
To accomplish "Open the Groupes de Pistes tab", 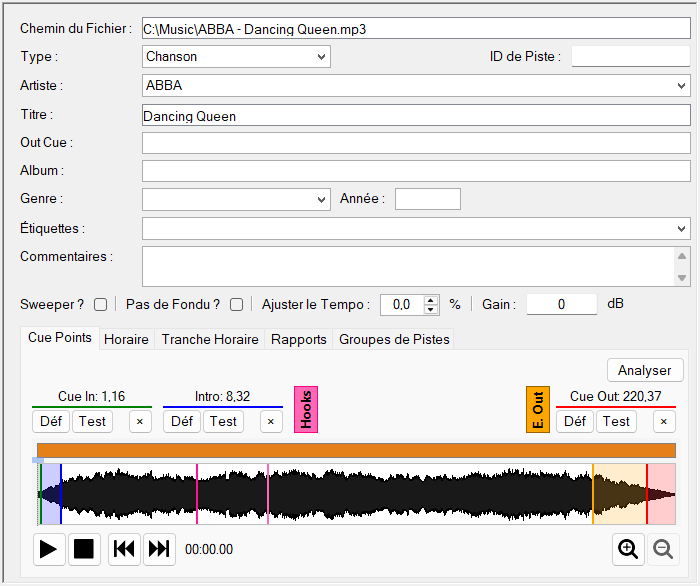I will (x=394, y=339).
